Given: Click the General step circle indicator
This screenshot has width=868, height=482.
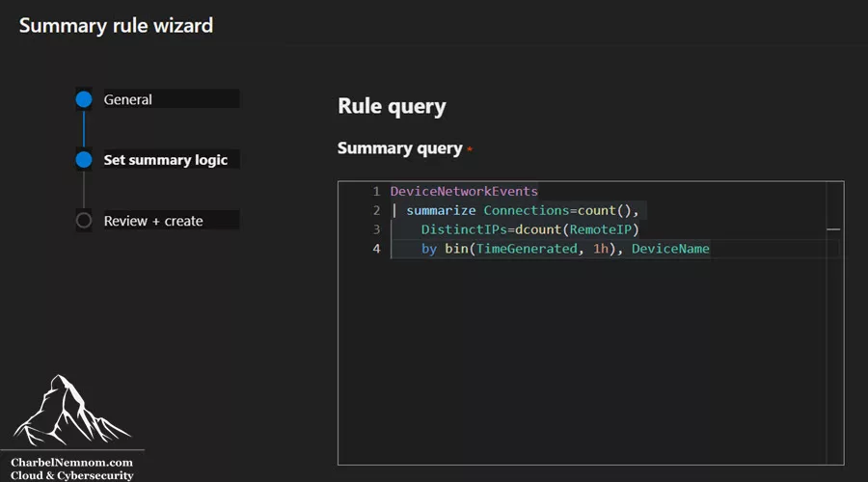Looking at the screenshot, I should (84, 99).
